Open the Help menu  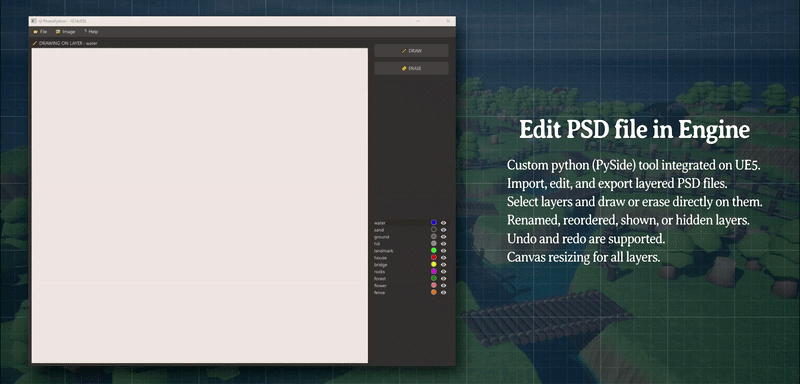pyautogui.click(x=91, y=32)
